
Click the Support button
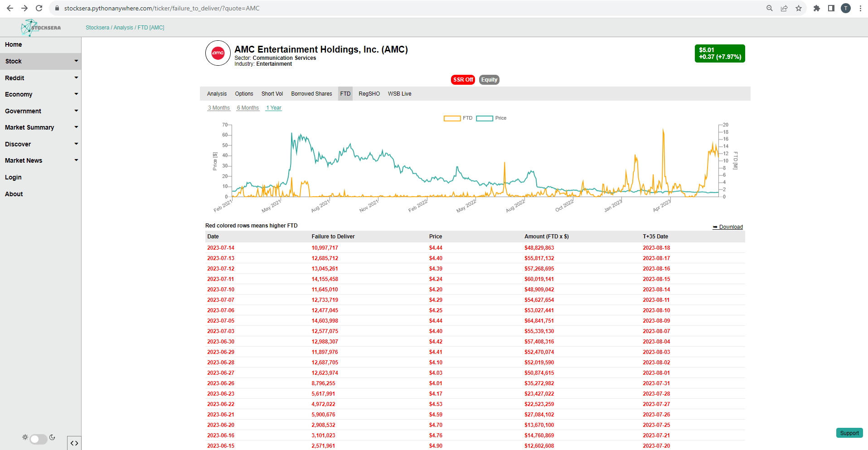[849, 433]
